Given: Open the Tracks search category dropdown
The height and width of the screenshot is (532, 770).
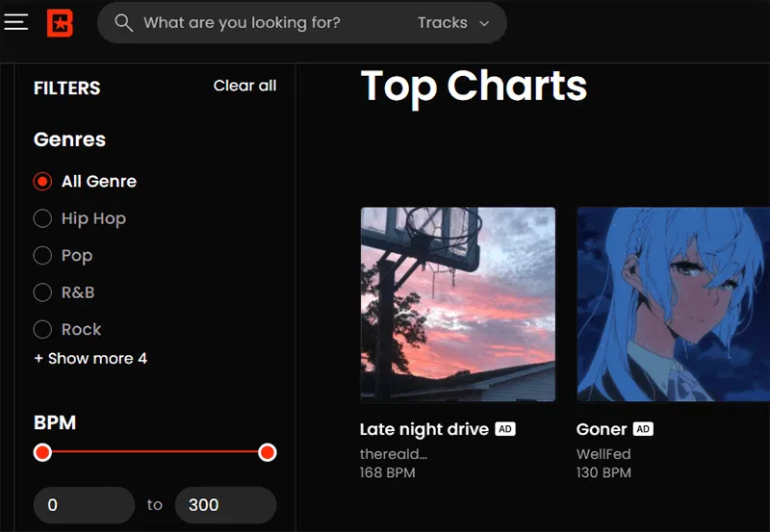Looking at the screenshot, I should (453, 22).
